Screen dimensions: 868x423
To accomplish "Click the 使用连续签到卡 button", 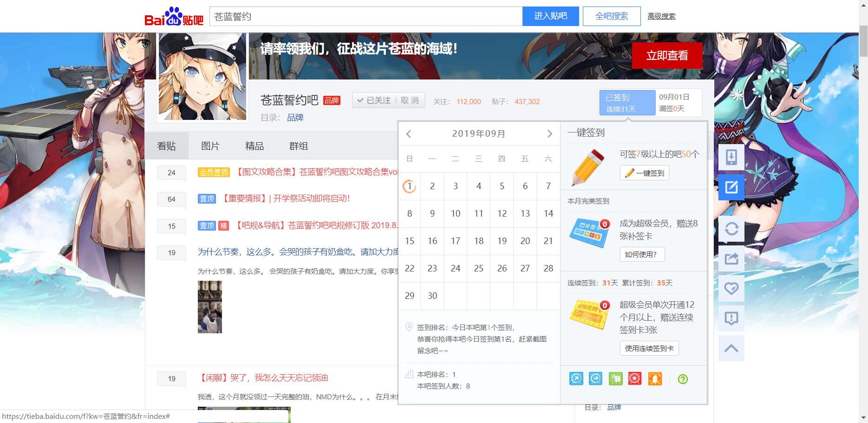I will pyautogui.click(x=649, y=348).
